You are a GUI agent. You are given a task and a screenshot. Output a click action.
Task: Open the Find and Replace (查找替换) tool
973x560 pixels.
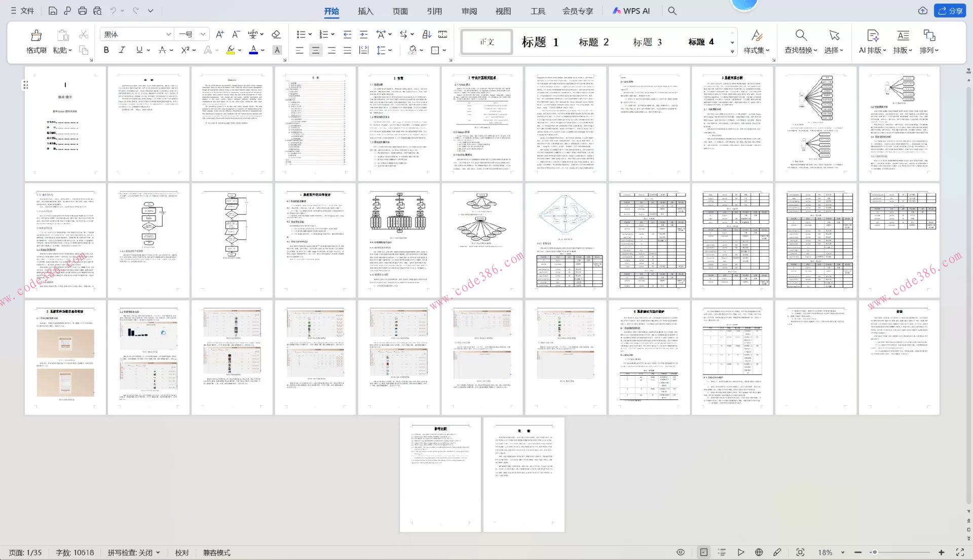point(801,35)
